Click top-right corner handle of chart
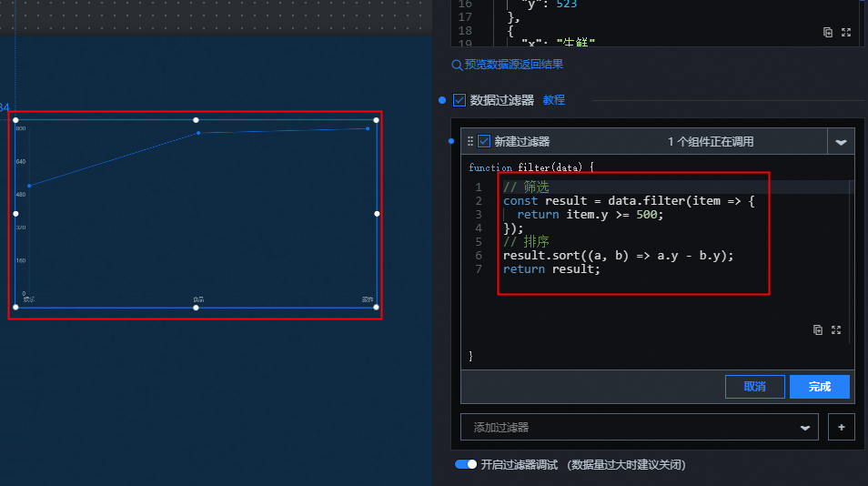 click(377, 120)
